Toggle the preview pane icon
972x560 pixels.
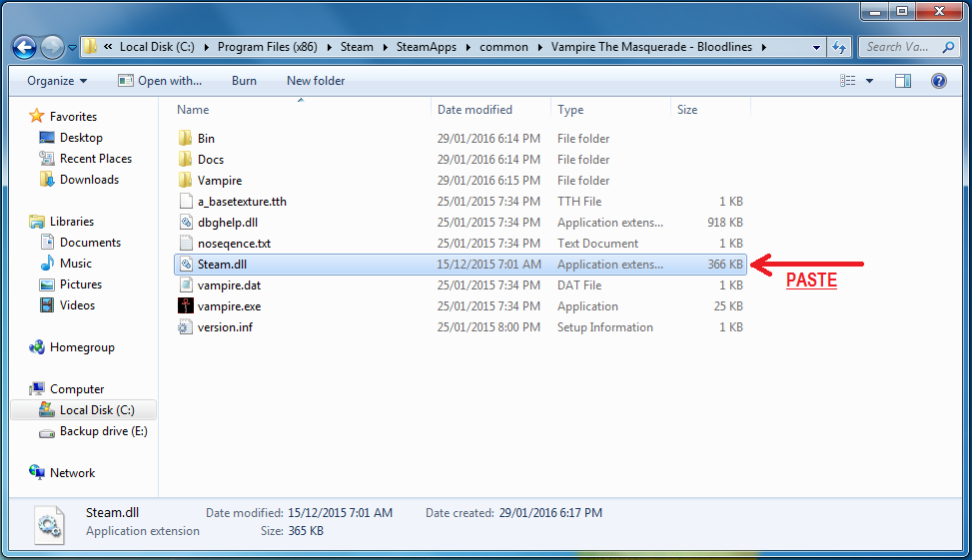(x=903, y=81)
